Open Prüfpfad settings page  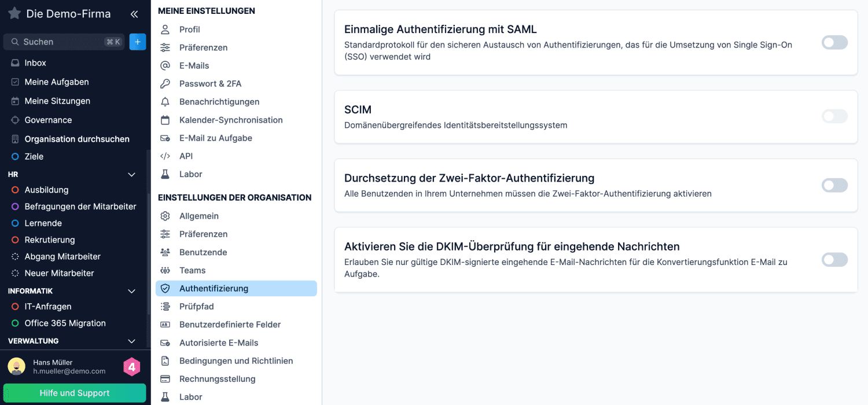pyautogui.click(x=196, y=307)
